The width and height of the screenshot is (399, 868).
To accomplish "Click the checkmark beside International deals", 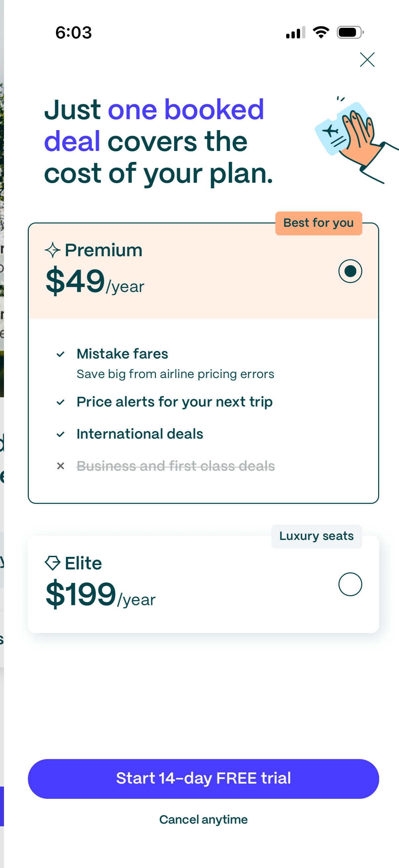I will (61, 434).
